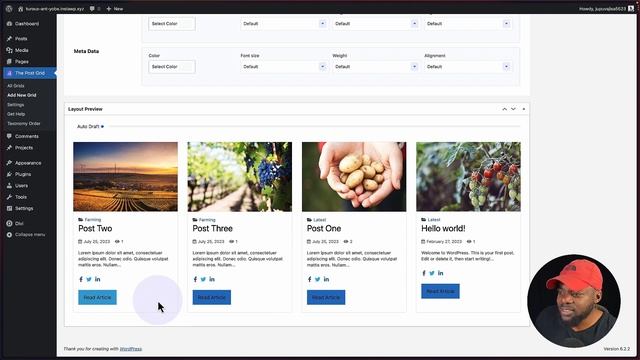Image resolution: width=640 pixels, height=360 pixels.
Task: Share Hello world! on Twitter
Action: click(x=432, y=273)
